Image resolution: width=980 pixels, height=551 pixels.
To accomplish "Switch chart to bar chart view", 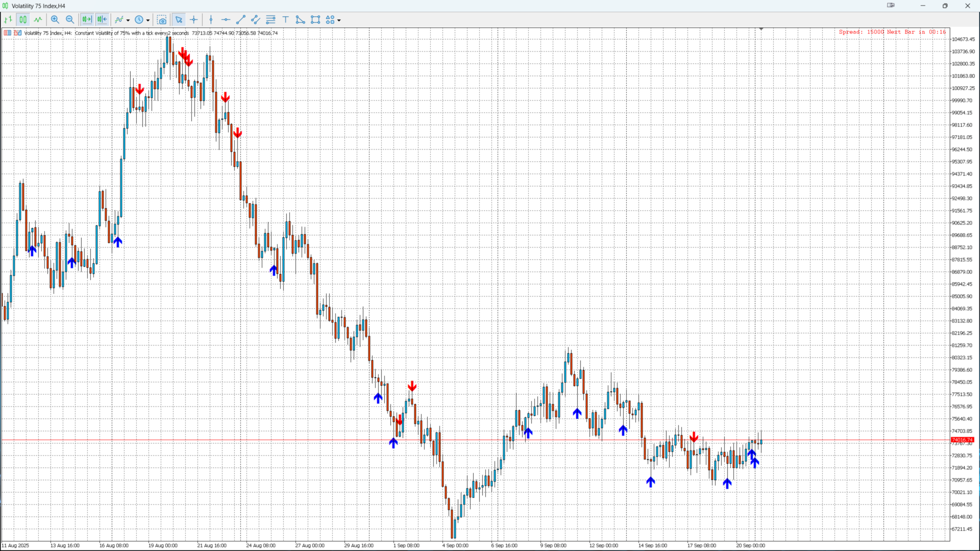I will point(8,20).
